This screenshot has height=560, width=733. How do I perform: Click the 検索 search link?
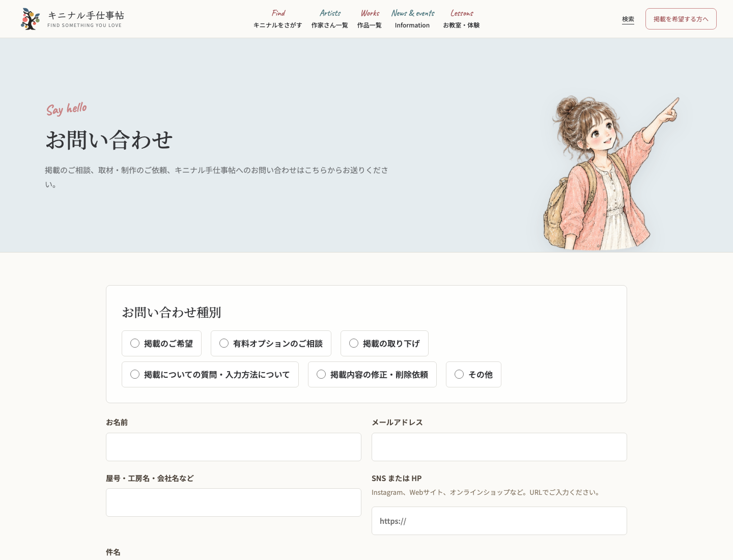[628, 19]
